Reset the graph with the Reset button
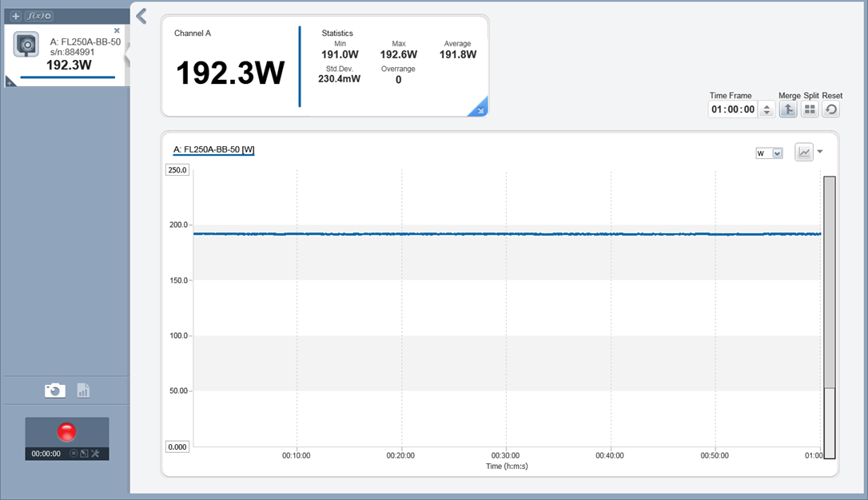The width and height of the screenshot is (868, 500). tap(831, 109)
